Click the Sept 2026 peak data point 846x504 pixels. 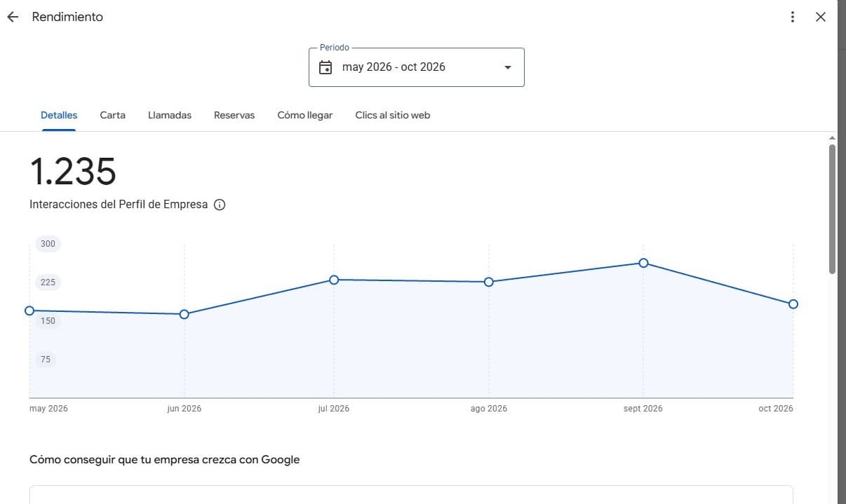click(x=643, y=263)
